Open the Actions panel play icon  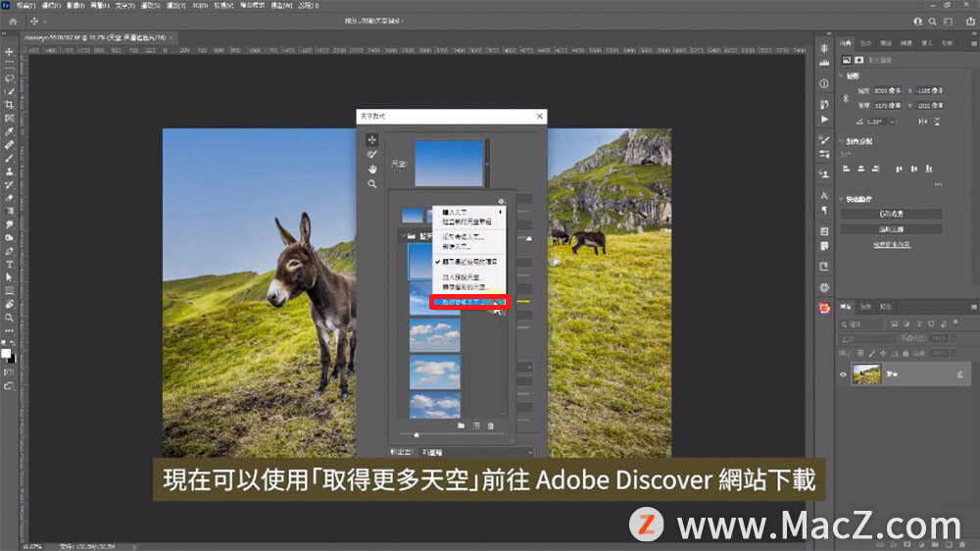pos(824,119)
